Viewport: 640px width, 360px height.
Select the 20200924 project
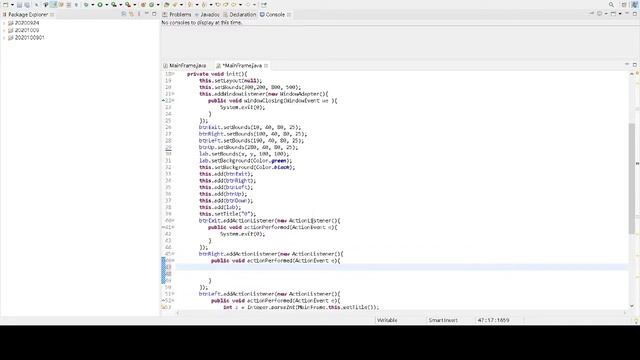27,23
